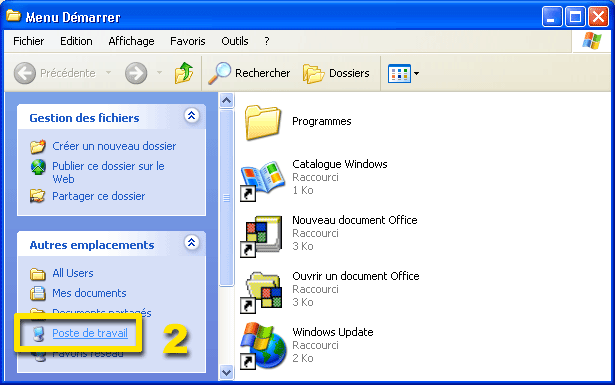Click the Gestion des fichiers heading

point(84,118)
